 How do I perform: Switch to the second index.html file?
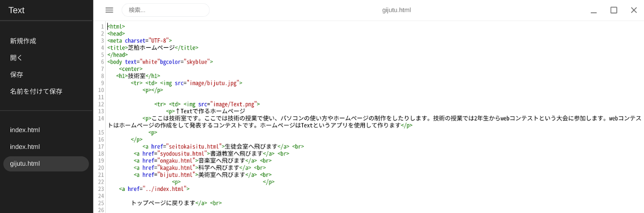pyautogui.click(x=46, y=147)
